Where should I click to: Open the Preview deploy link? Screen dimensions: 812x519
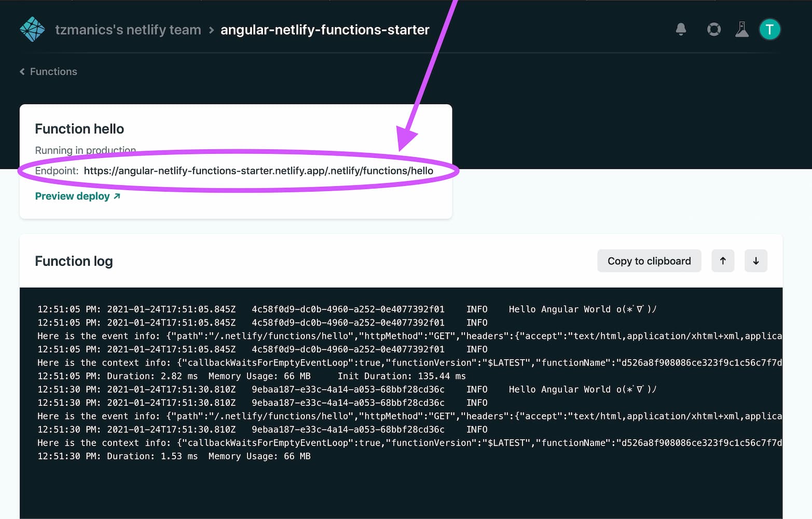click(72, 196)
